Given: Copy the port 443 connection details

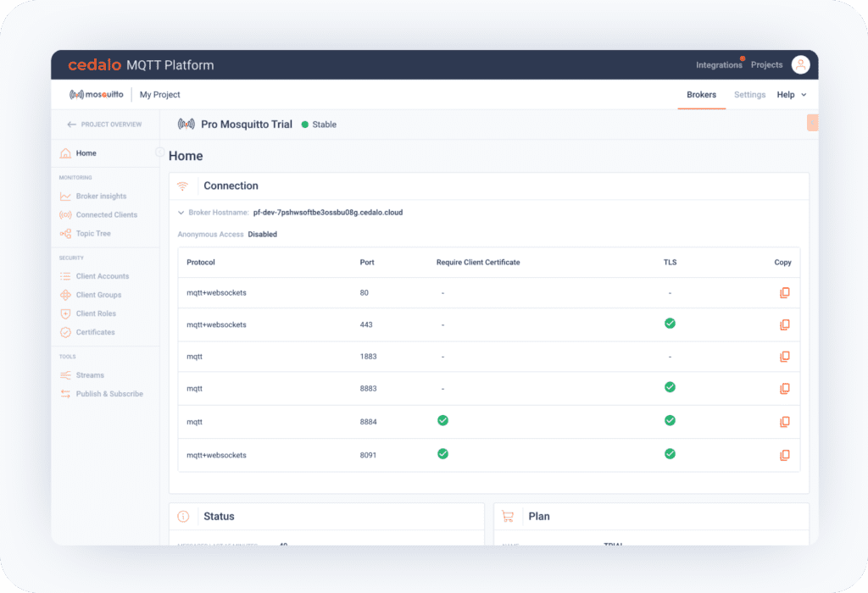Looking at the screenshot, I should pos(784,324).
